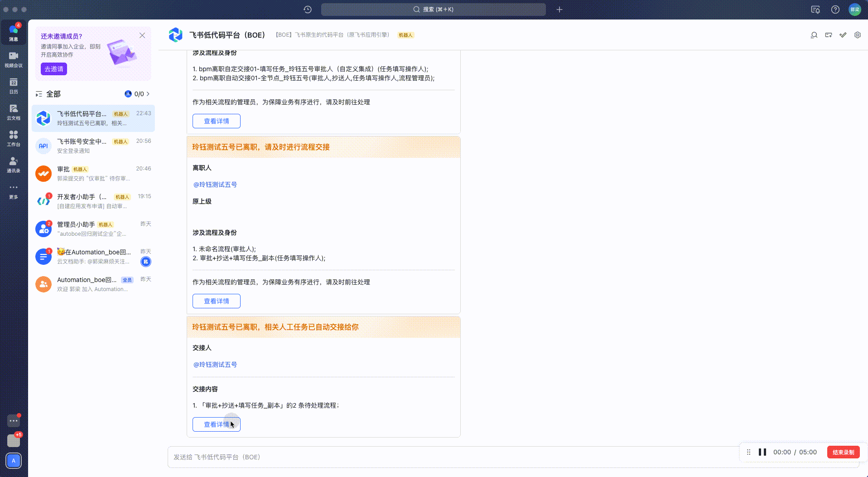Open the help question mark icon
The width and height of the screenshot is (868, 477).
click(835, 10)
